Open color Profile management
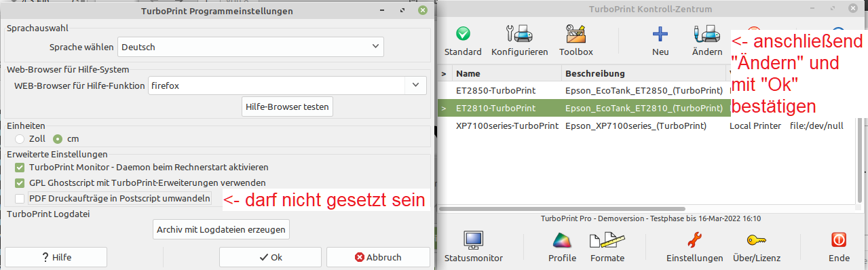 pyautogui.click(x=562, y=247)
